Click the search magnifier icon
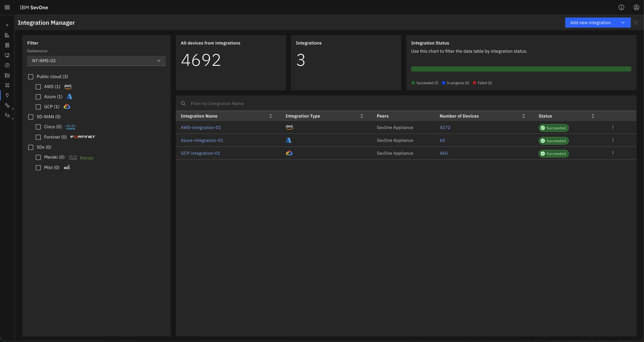 (183, 103)
